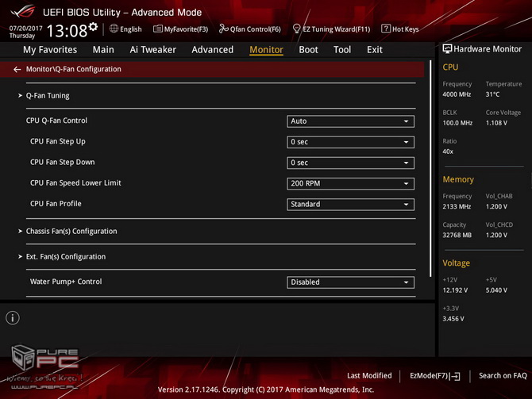Click the 40x ratio value

[448, 152]
